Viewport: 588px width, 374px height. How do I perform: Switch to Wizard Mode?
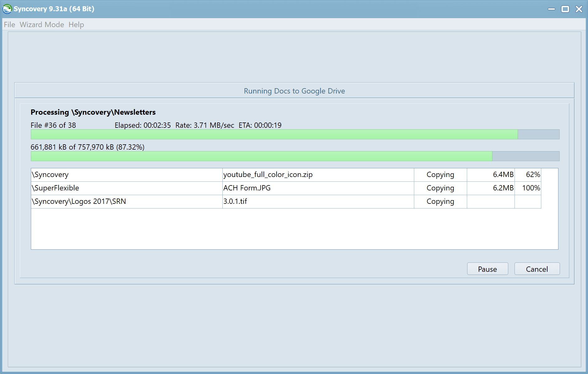point(41,25)
